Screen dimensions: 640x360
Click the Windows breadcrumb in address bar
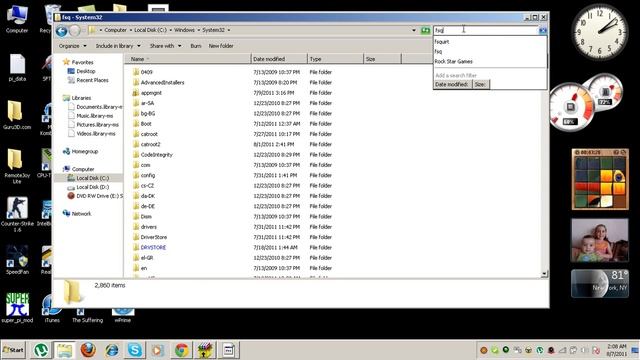pyautogui.click(x=184, y=30)
